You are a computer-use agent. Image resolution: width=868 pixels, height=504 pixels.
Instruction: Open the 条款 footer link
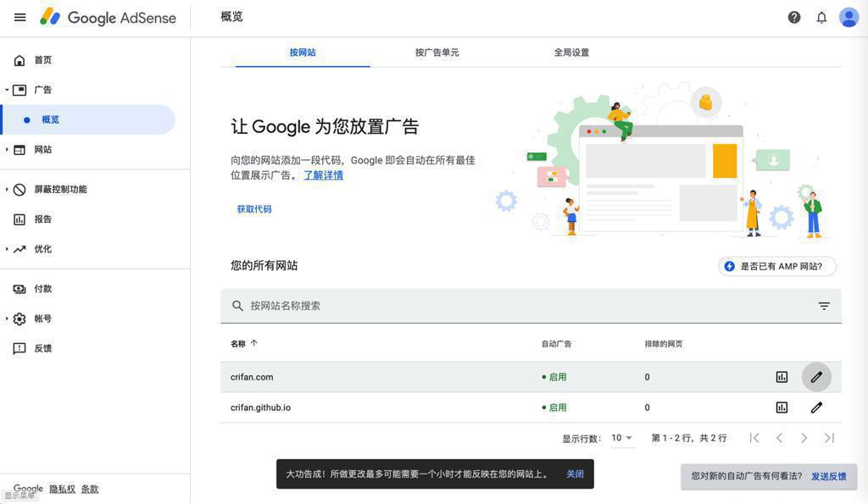coord(90,489)
